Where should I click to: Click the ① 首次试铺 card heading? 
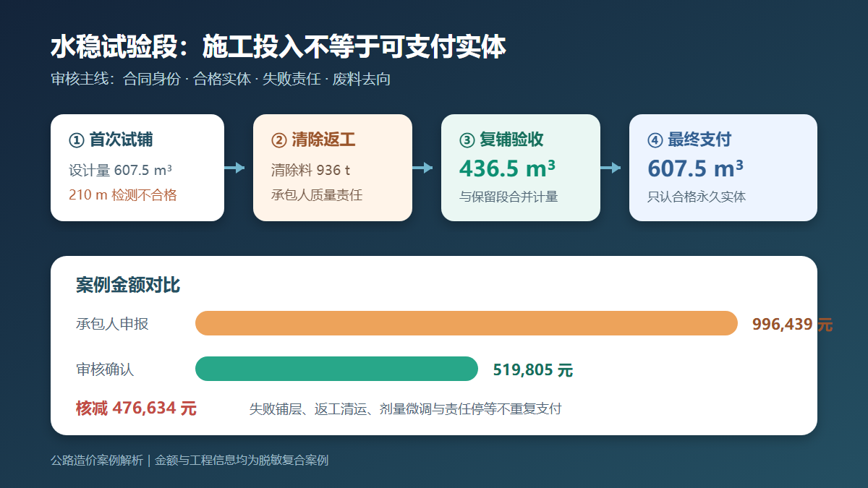pyautogui.click(x=111, y=140)
